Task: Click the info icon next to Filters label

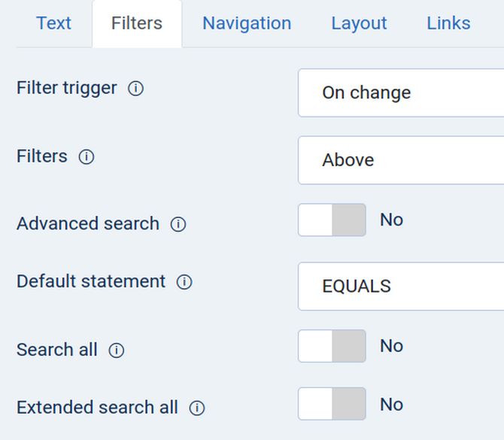Action: coord(87,157)
